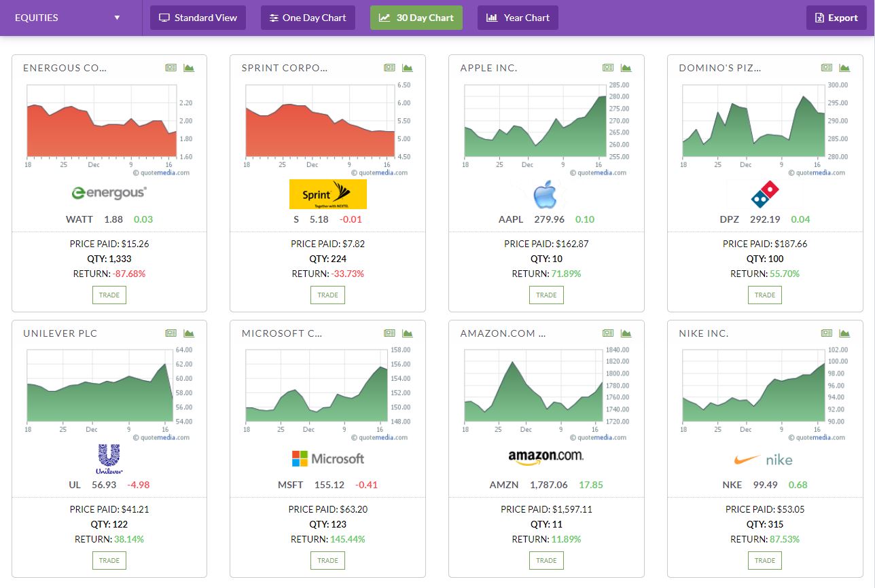Viewport: 875px width, 588px height.
Task: Click the Microsoft logo
Action: point(328,459)
